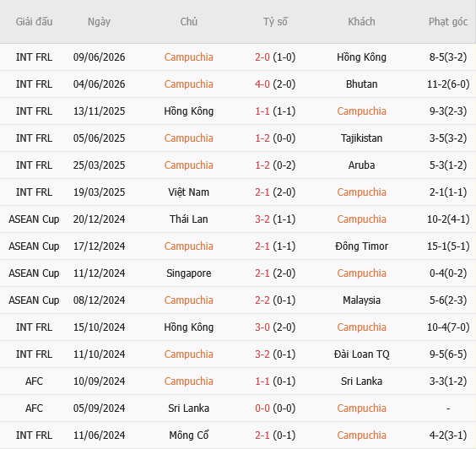Open Campuchia link in 09/06/2026 row

click(x=188, y=57)
